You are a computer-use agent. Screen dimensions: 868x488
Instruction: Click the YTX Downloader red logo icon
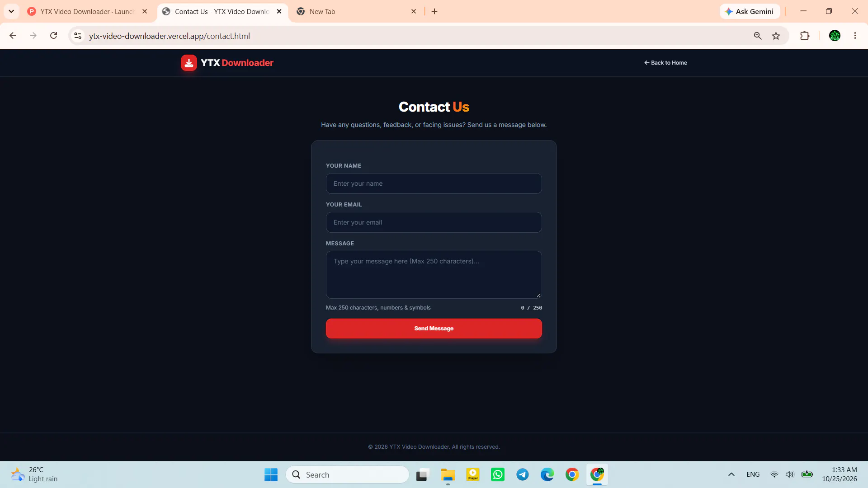click(189, 63)
